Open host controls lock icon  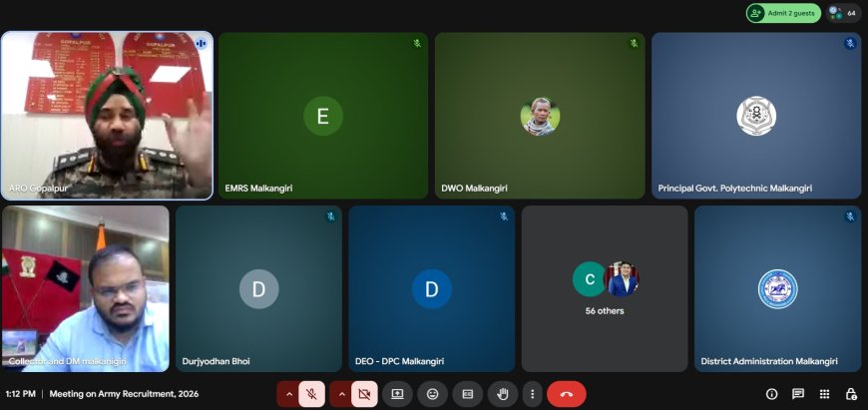(851, 394)
